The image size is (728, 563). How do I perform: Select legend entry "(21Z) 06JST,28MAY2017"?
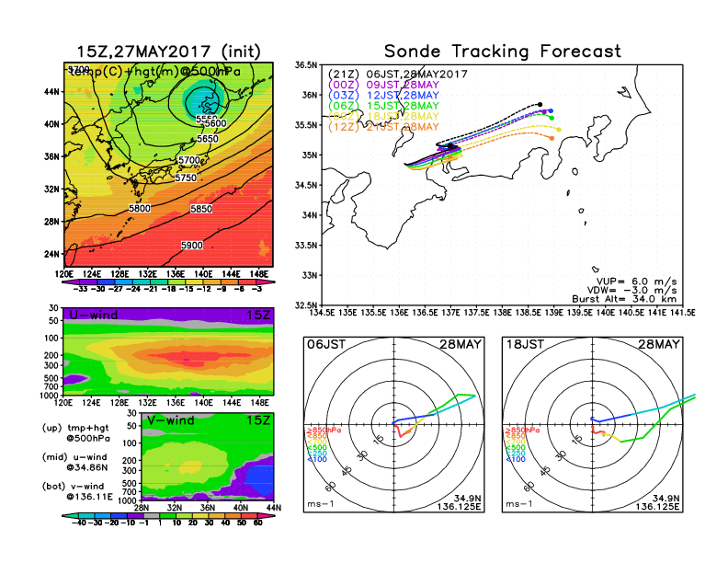tap(397, 75)
